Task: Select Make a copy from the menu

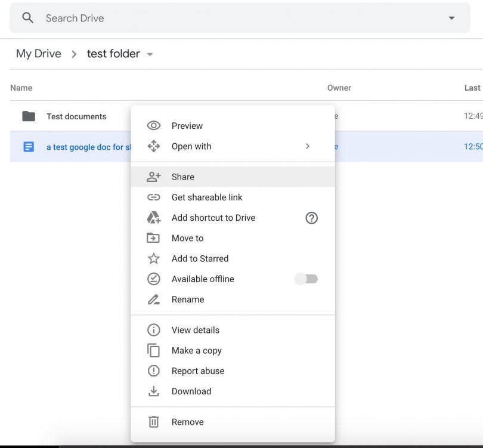Action: pyautogui.click(x=196, y=350)
